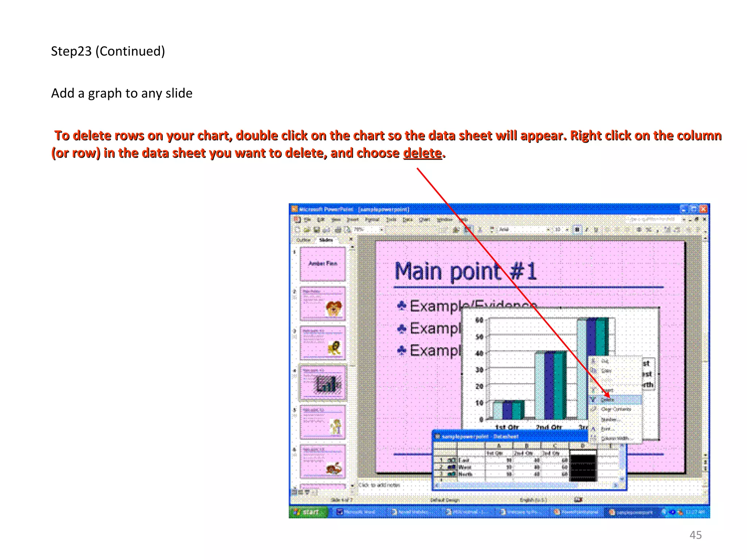Click datasheet horizontal scrollbar right arrow
747x560 pixels.
[615, 485]
